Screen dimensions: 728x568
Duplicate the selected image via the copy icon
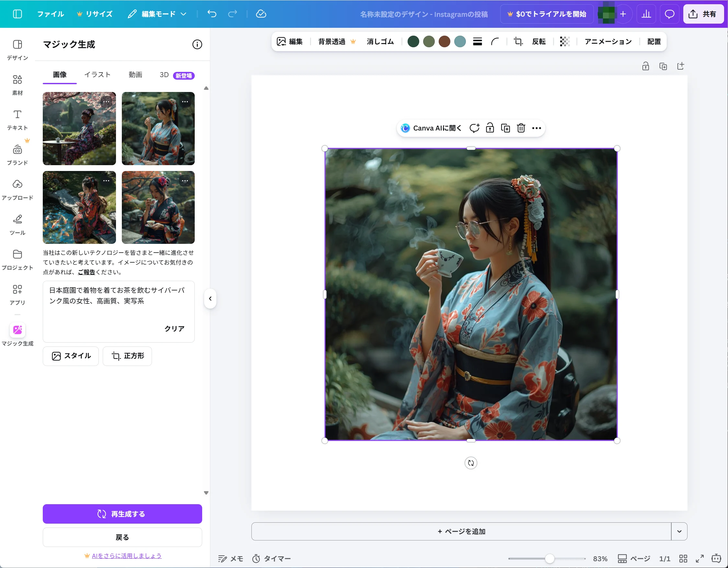(x=505, y=128)
